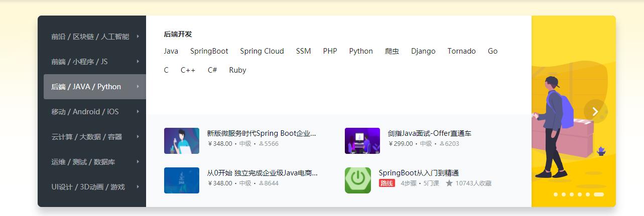Click learner count icon beside 5566

pyautogui.click(x=262, y=144)
